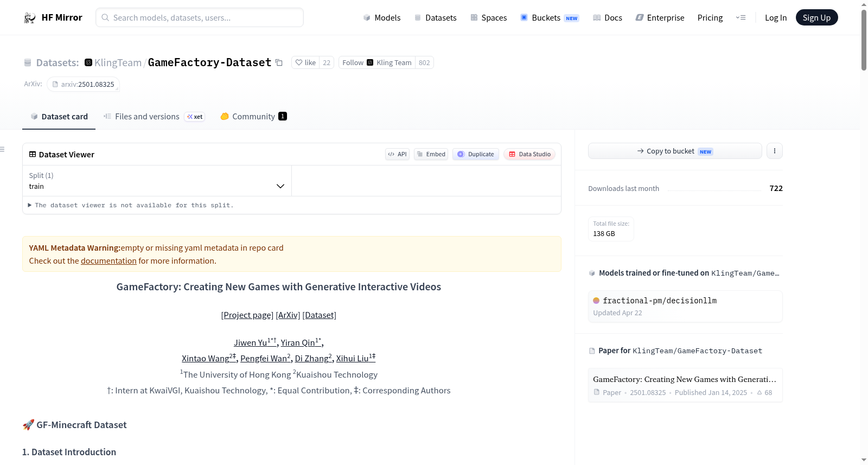Click the 1. Dataset Introduction heading

point(69,452)
